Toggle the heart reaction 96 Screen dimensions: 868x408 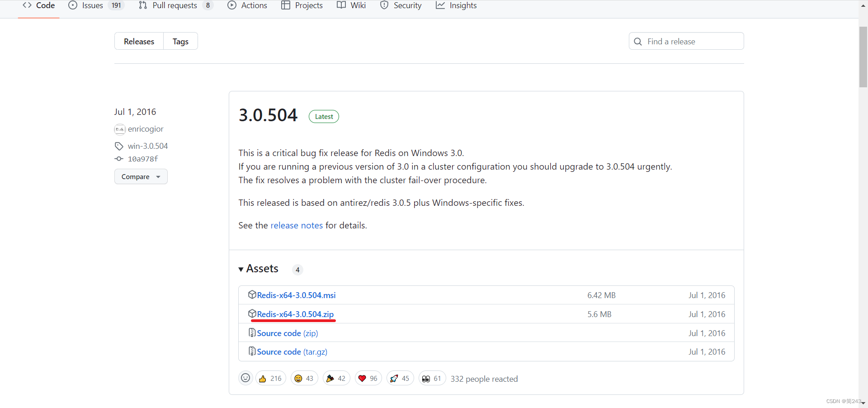click(x=368, y=378)
